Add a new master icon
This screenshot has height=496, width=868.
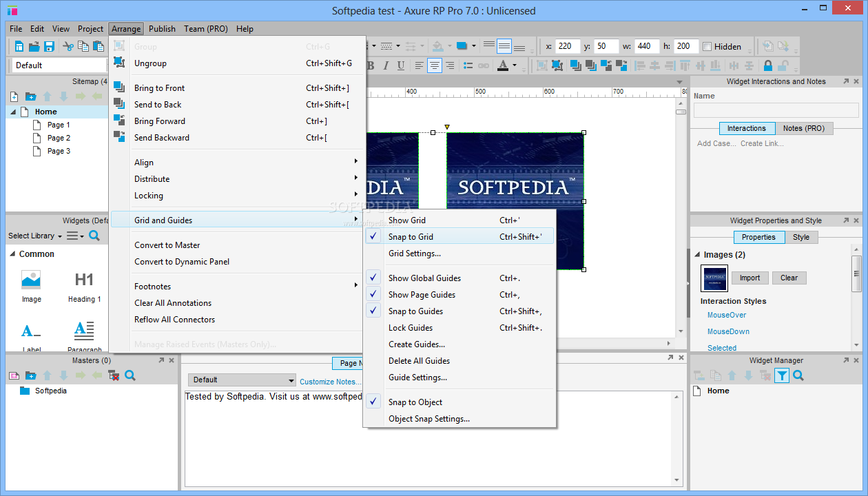coord(14,375)
